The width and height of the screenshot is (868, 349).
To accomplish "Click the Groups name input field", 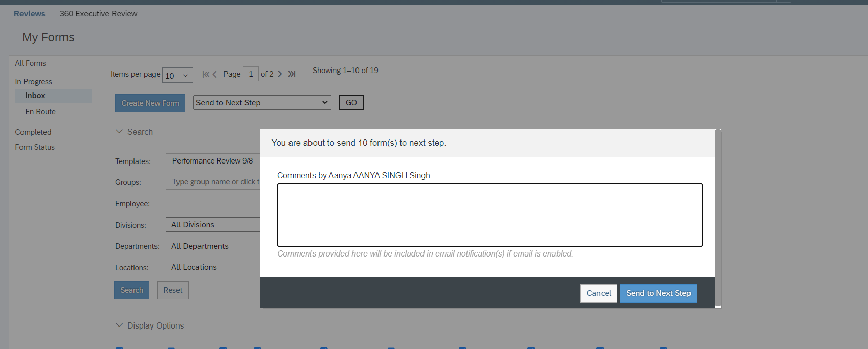I will (213, 182).
